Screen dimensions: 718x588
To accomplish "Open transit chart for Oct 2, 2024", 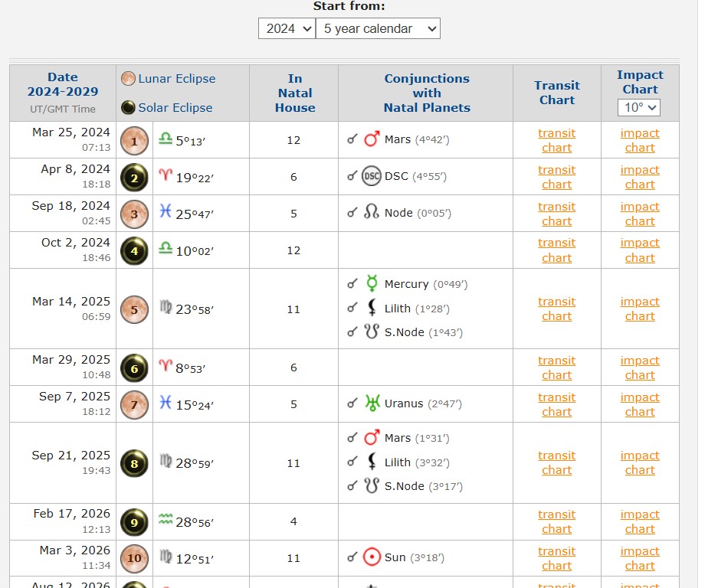I will pyautogui.click(x=557, y=250).
